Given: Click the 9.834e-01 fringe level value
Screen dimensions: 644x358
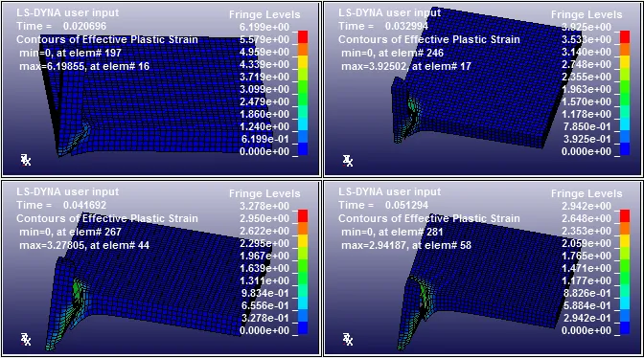Looking at the screenshot, I should (x=264, y=293).
